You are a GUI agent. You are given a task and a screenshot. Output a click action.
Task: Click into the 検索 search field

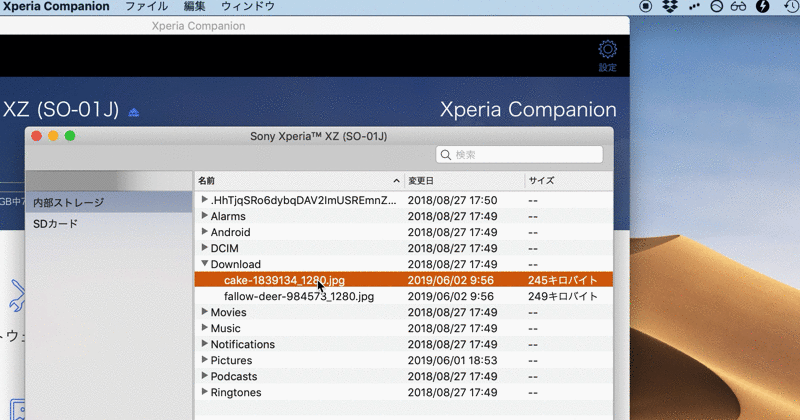[525, 155]
